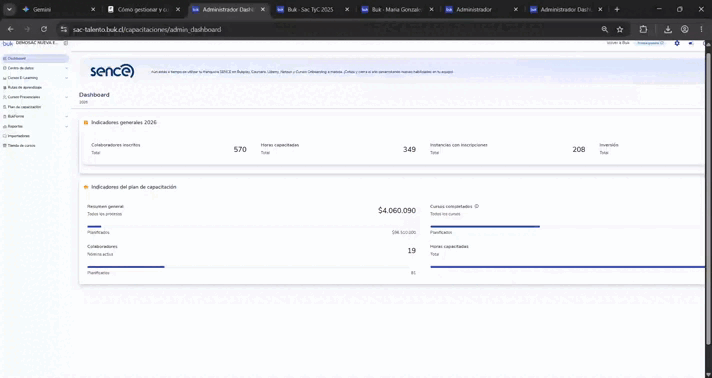Expand Centro de datos submenu chevron
This screenshot has height=378, width=712.
(66, 68)
